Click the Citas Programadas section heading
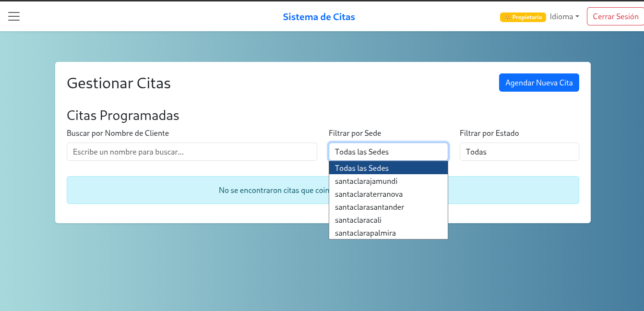The width and height of the screenshot is (644, 311). click(x=123, y=115)
